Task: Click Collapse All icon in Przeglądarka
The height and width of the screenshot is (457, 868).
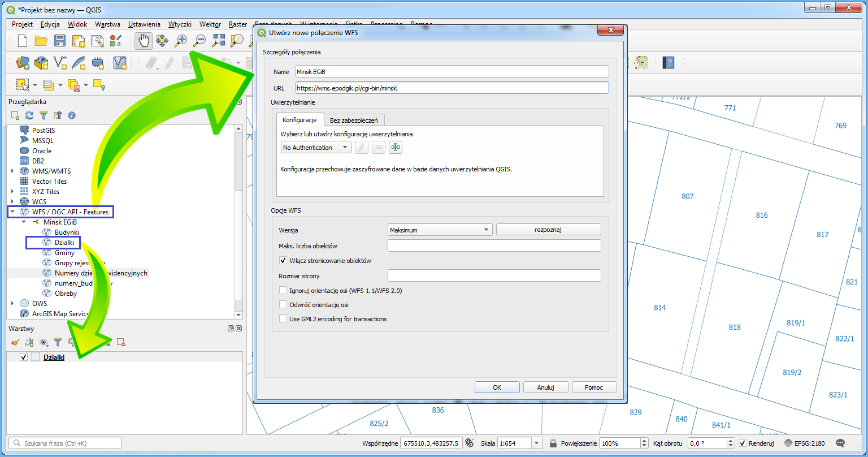Action: (x=58, y=115)
